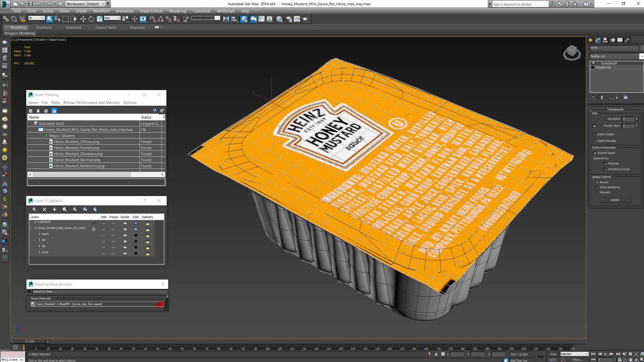644x362 pixels.
Task: Activate the Select Object tool
Action: click(49, 19)
